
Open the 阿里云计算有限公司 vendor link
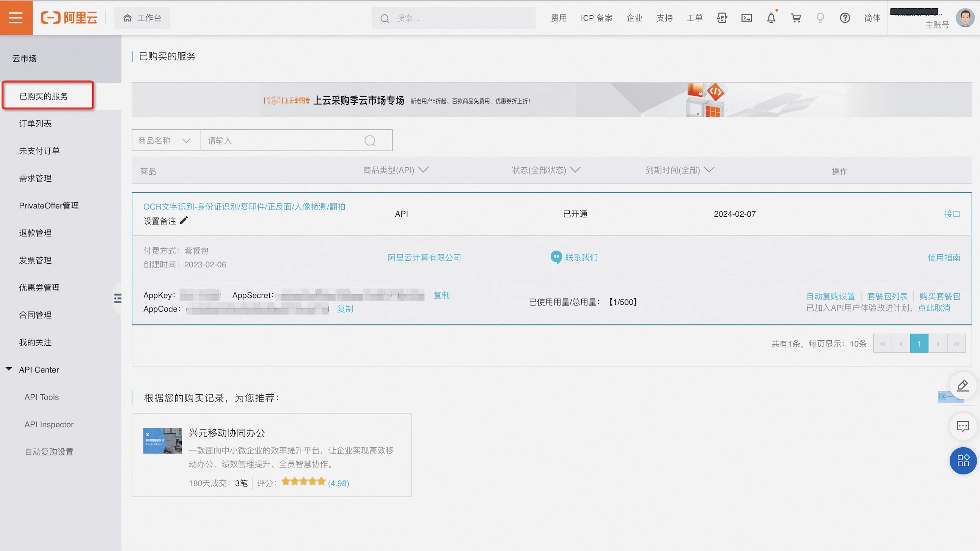point(424,258)
